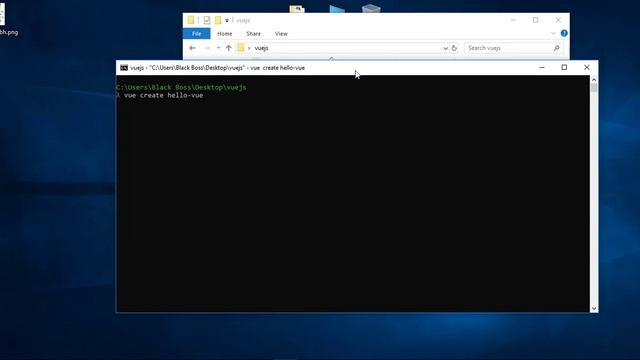Go back in File Explorer
Screen dimensions: 640x360
click(x=192, y=48)
